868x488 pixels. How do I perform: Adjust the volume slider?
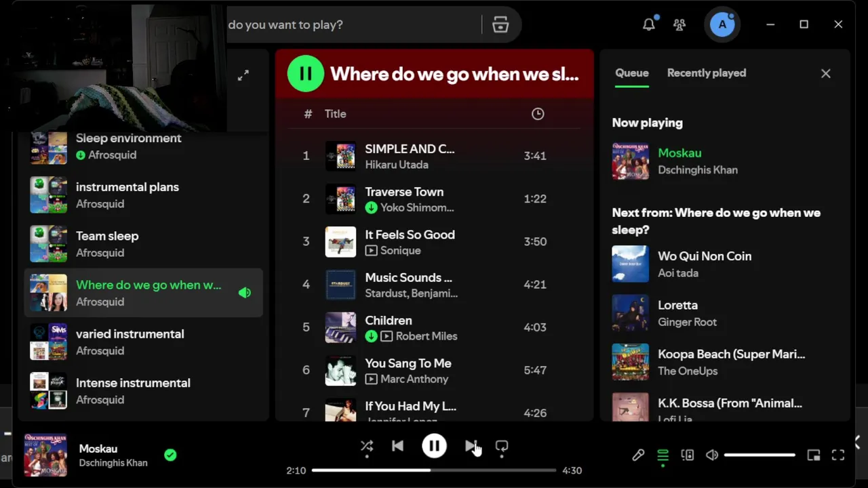[759, 455]
